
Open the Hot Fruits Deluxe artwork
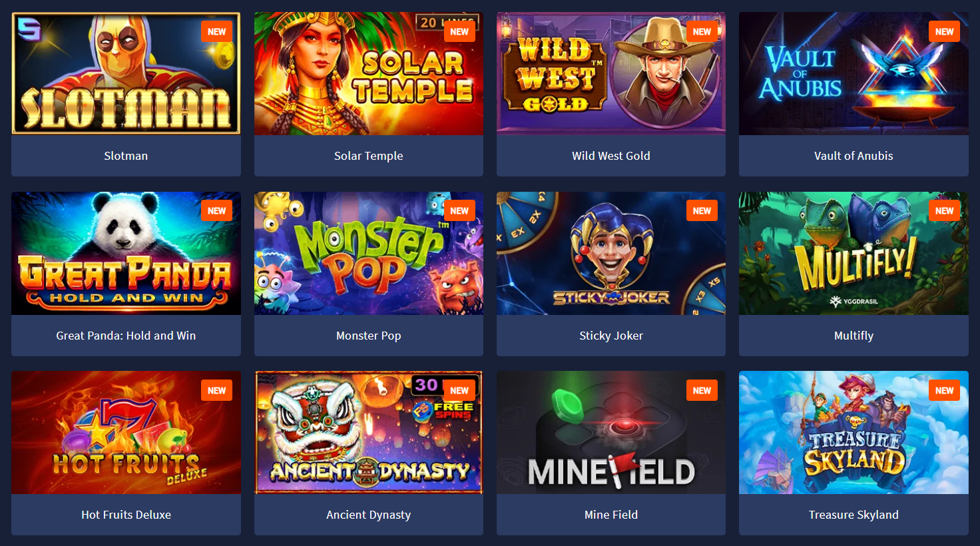[126, 432]
